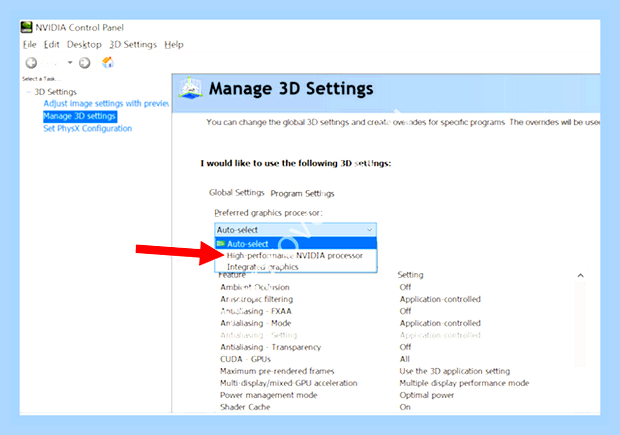Open the Desktop menu
Viewport: 620px width, 435px height.
(x=84, y=44)
